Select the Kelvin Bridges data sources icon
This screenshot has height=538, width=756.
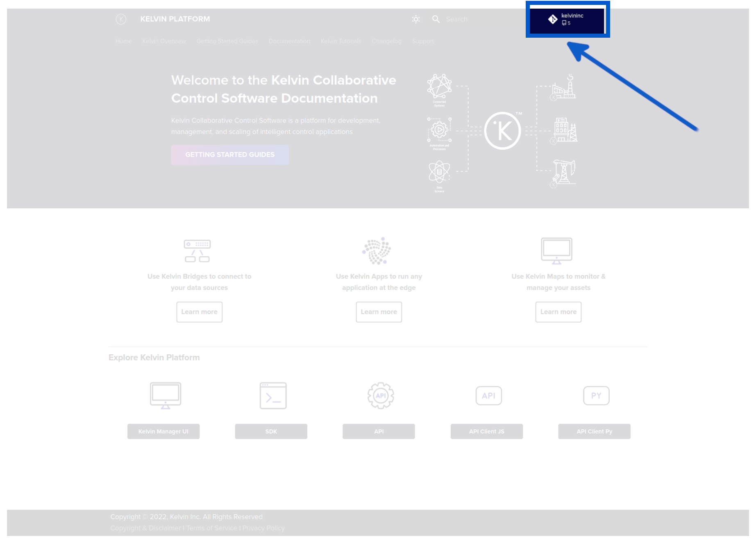[198, 251]
